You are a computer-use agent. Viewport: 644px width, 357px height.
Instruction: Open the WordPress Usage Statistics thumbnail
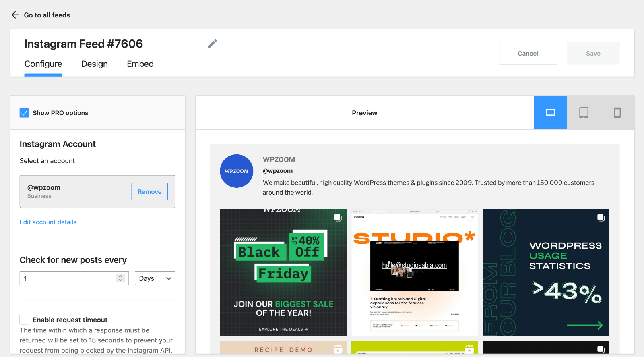(x=546, y=272)
